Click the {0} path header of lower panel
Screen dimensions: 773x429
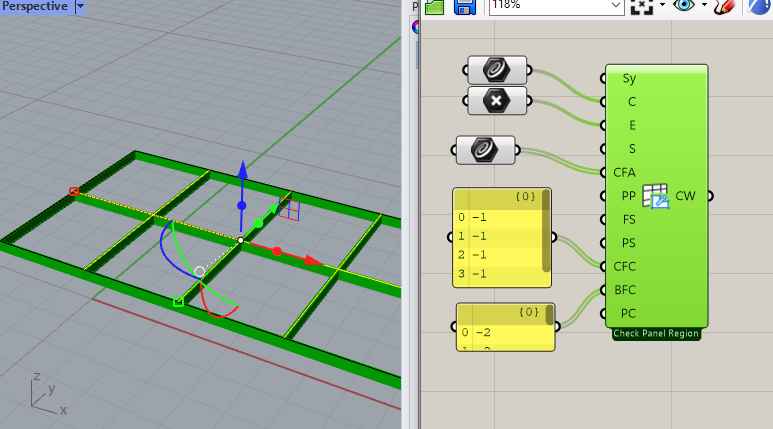tap(529, 312)
